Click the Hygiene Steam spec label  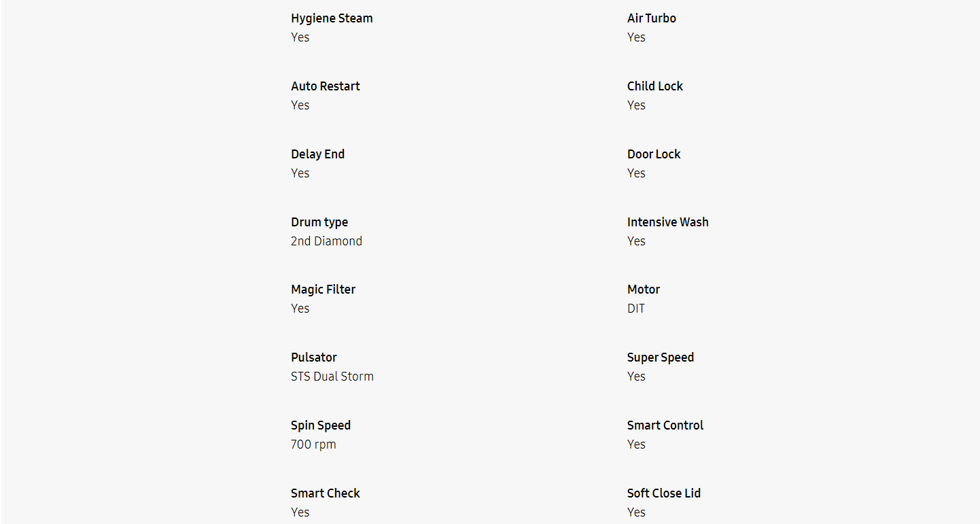coord(332,18)
